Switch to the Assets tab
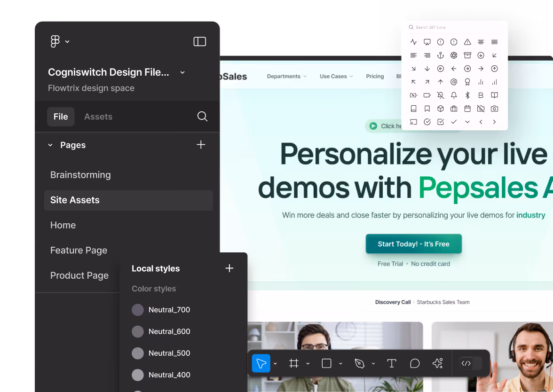Screen dimensions: 553x392 coord(98,117)
